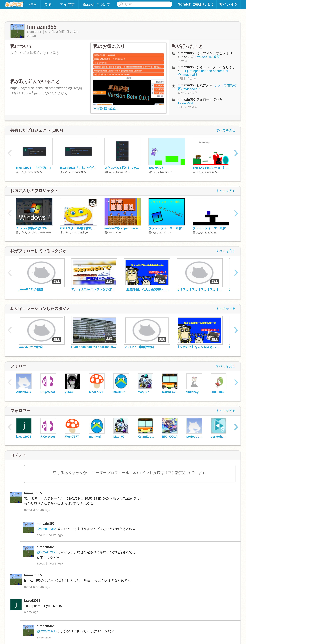Next arrow in フォロー carousel
This screenshot has height=644, width=322.
(236, 383)
